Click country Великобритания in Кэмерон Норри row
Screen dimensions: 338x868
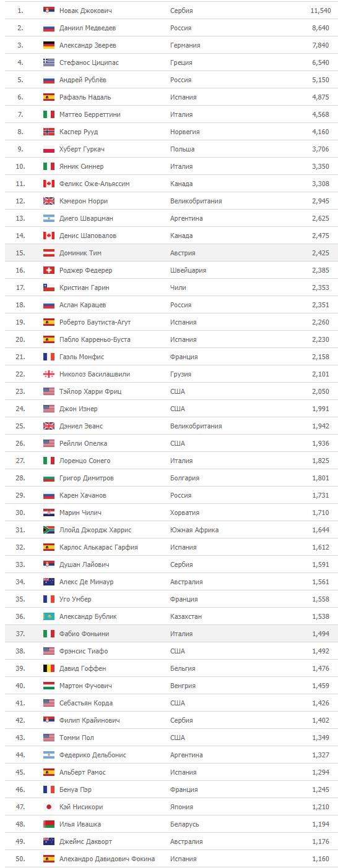pos(196,201)
